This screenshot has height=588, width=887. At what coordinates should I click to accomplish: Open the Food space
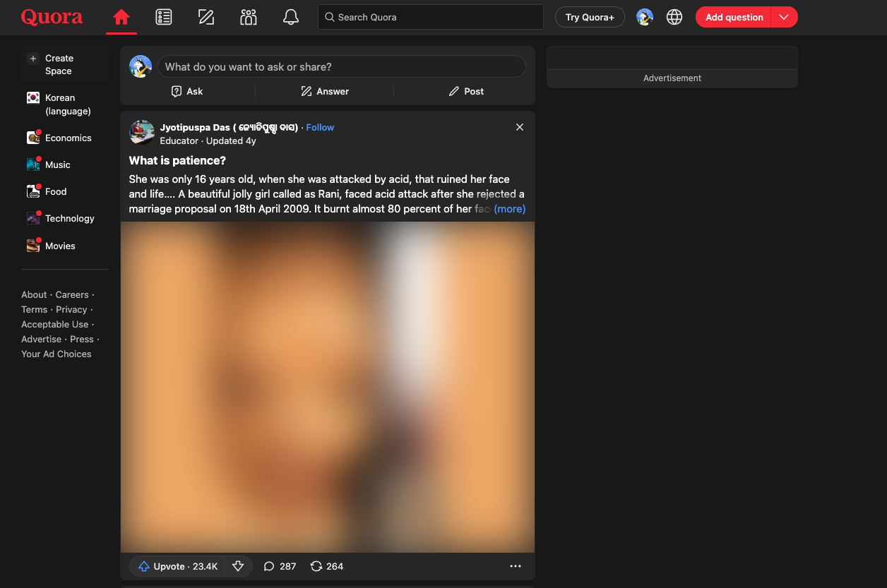click(65, 191)
